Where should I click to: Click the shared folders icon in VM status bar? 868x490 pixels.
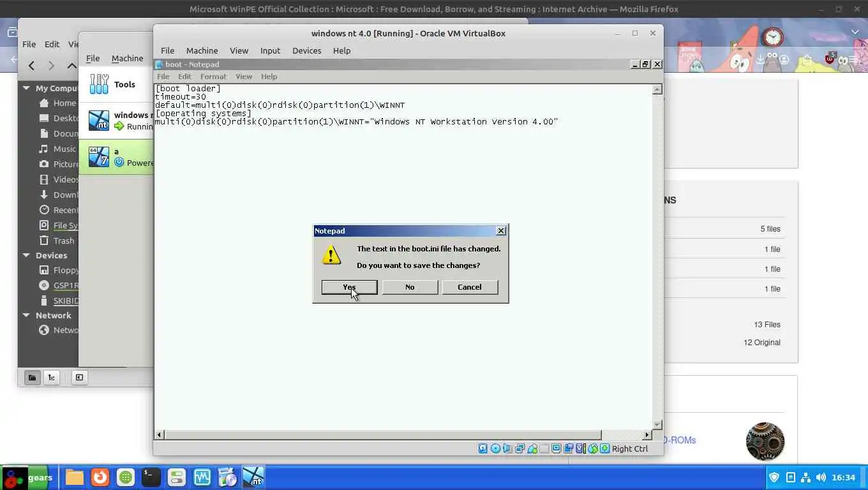pyautogui.click(x=544, y=449)
